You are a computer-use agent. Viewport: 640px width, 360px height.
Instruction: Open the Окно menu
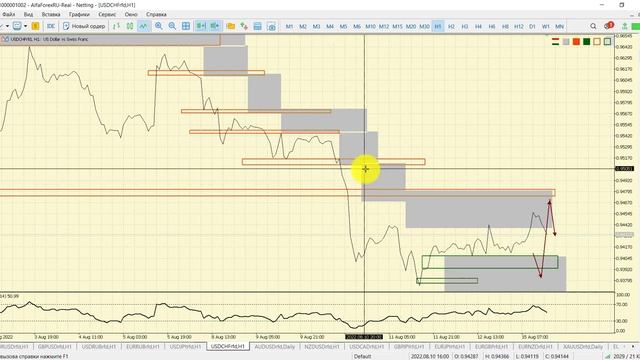pyautogui.click(x=131, y=14)
